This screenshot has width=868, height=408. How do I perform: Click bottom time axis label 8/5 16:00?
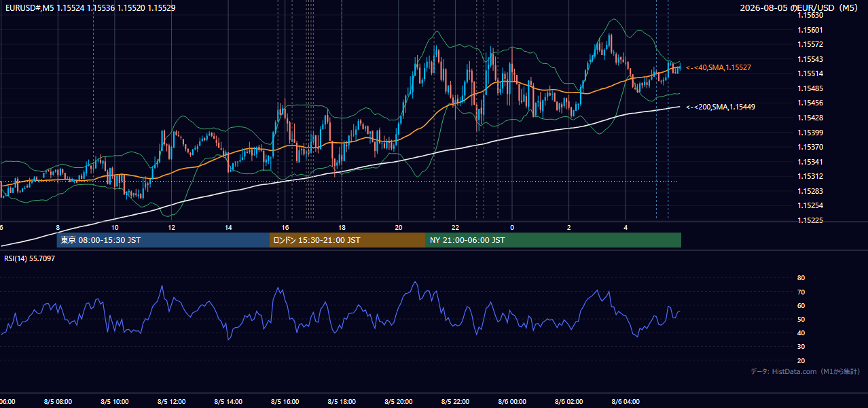(x=285, y=402)
